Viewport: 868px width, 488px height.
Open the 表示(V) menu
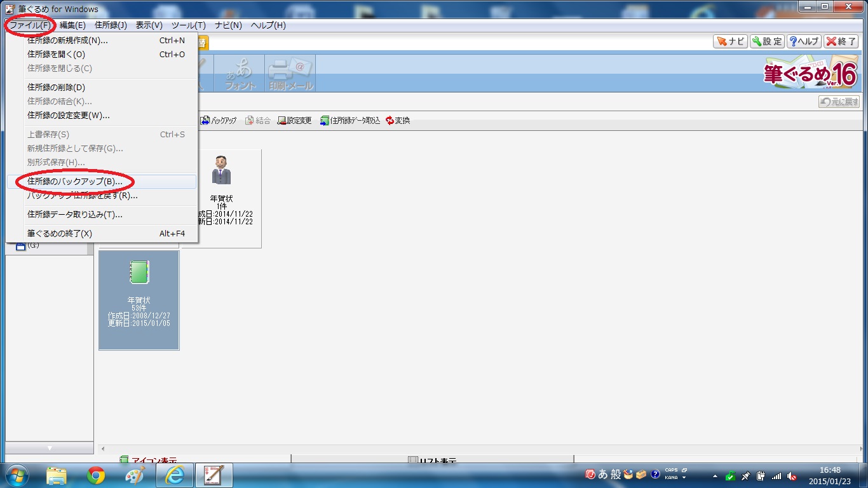[x=149, y=25]
